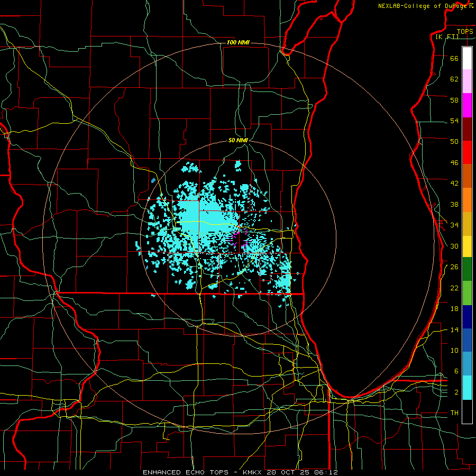Screen dimensions: 476x476
Task: Click the legend value '34'
Action: point(454,225)
